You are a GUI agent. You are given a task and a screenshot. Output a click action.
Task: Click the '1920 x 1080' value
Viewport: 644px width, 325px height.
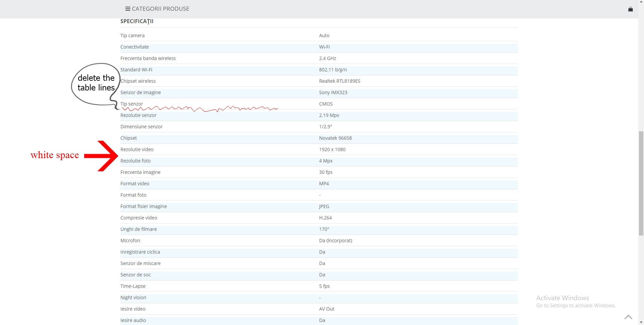pyautogui.click(x=332, y=149)
